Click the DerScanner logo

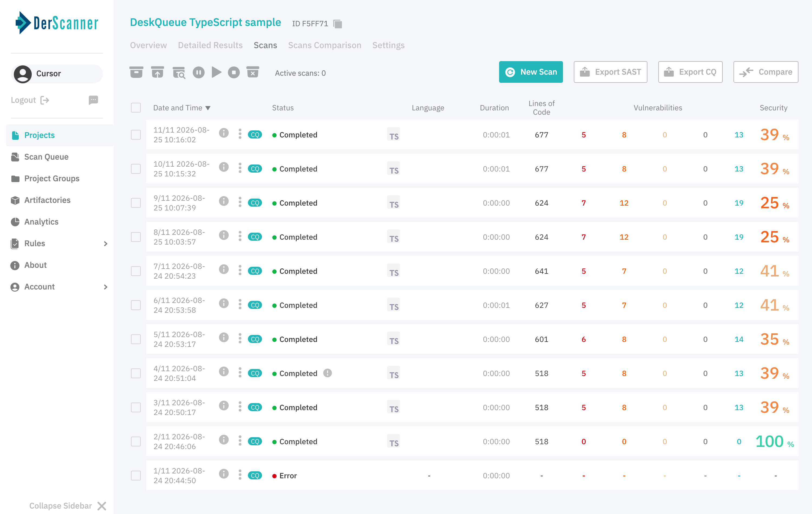tap(57, 23)
